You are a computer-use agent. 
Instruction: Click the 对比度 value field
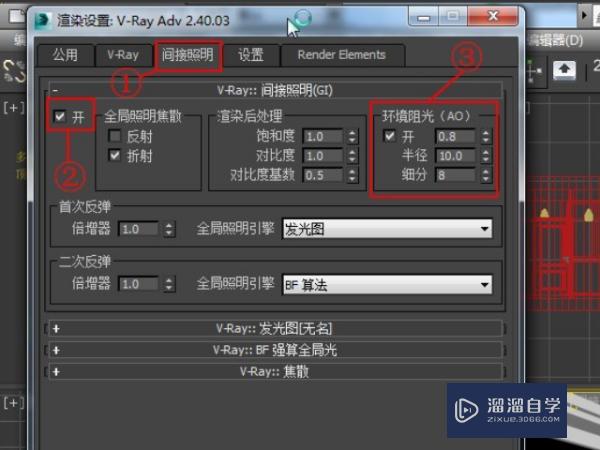click(323, 156)
